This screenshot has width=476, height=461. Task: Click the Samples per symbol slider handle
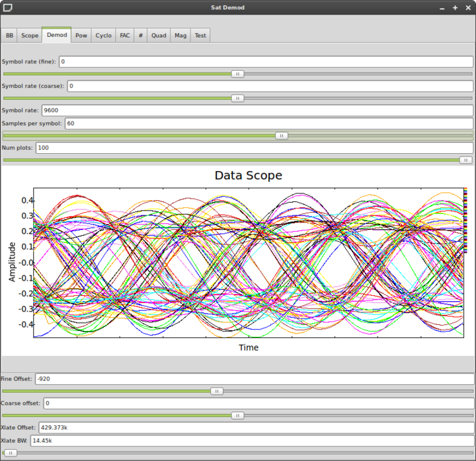point(282,135)
